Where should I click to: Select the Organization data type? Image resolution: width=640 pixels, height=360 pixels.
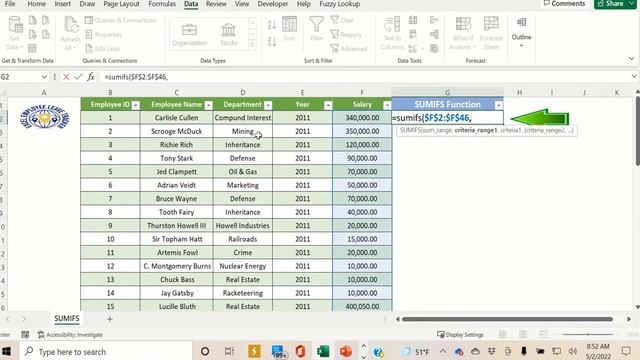(x=189, y=34)
